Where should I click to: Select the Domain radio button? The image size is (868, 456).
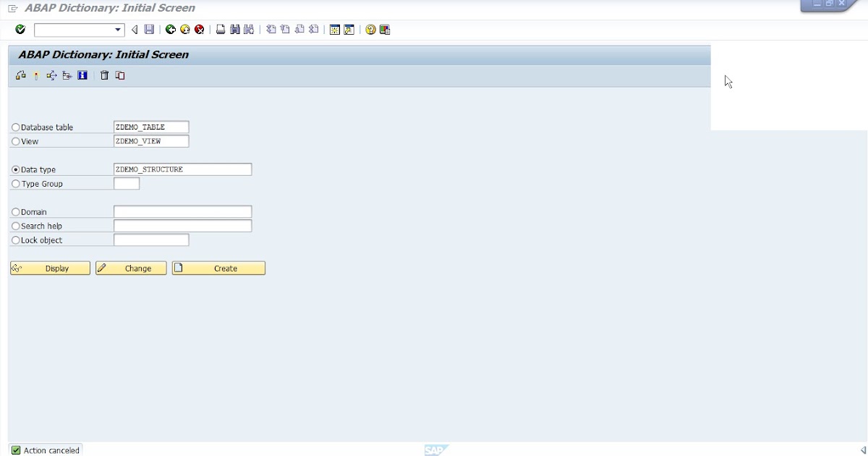(15, 211)
